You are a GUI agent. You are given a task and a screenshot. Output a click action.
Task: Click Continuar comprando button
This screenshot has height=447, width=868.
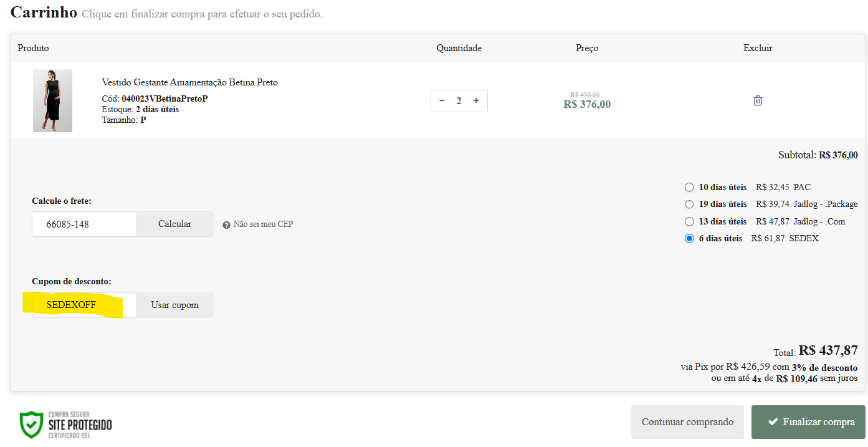(687, 422)
